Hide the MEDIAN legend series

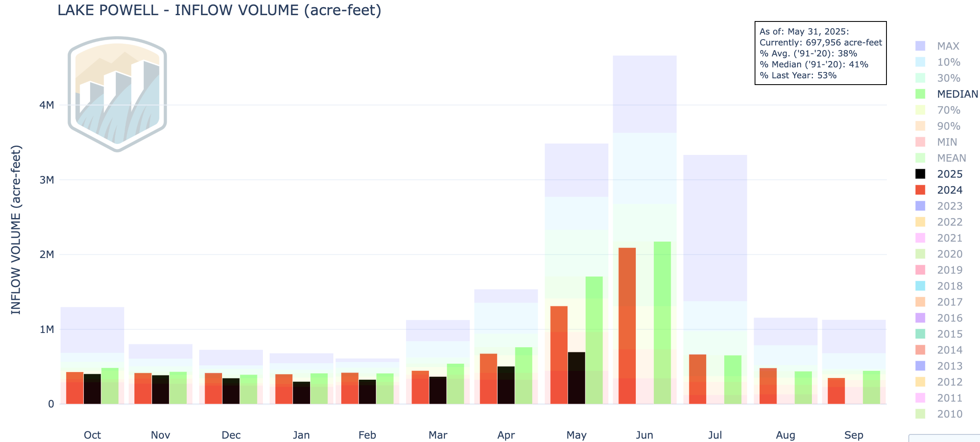point(957,94)
